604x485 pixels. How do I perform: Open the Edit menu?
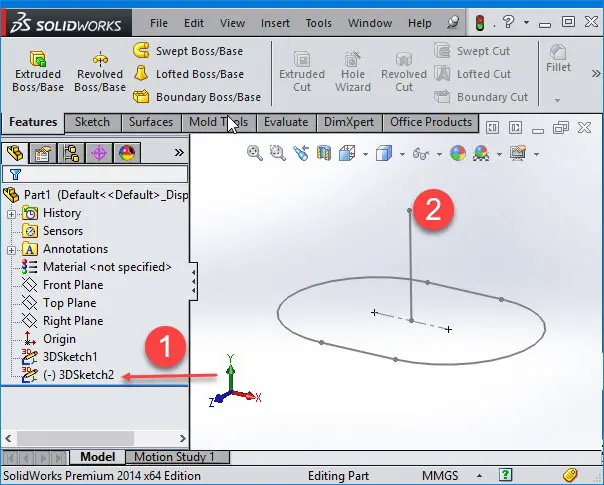tap(194, 23)
